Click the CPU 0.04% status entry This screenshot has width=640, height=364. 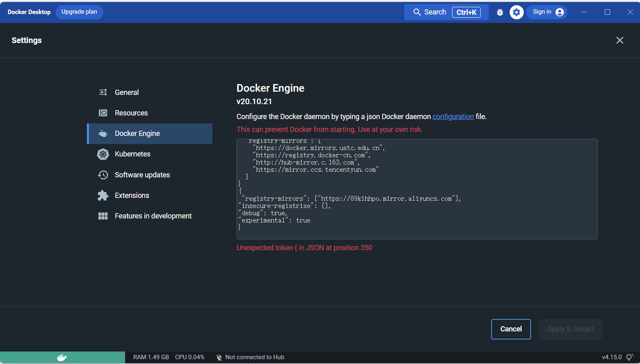189,357
